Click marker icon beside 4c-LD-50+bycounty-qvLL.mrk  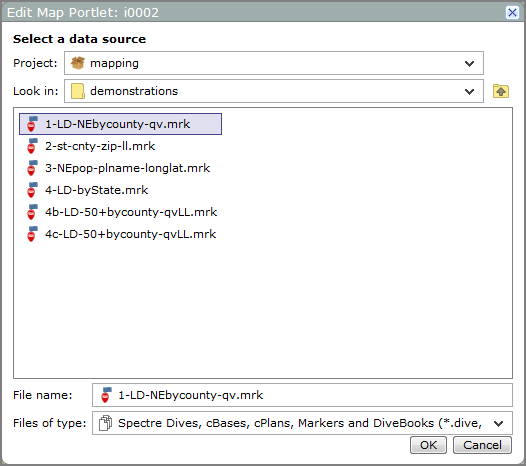pyautogui.click(x=32, y=234)
